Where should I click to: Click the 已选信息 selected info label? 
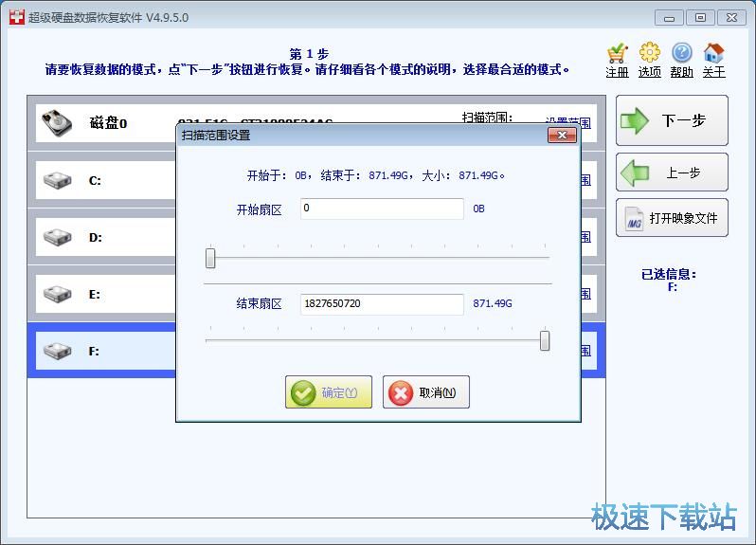(x=668, y=275)
